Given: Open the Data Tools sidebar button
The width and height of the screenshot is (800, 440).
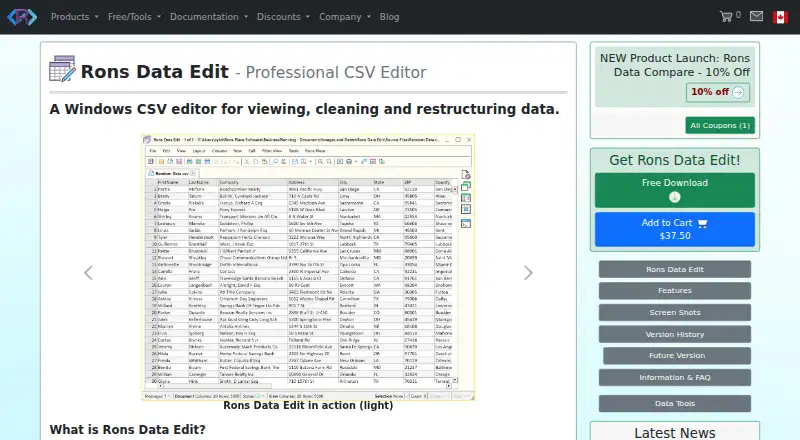Looking at the screenshot, I should pyautogui.click(x=674, y=403).
